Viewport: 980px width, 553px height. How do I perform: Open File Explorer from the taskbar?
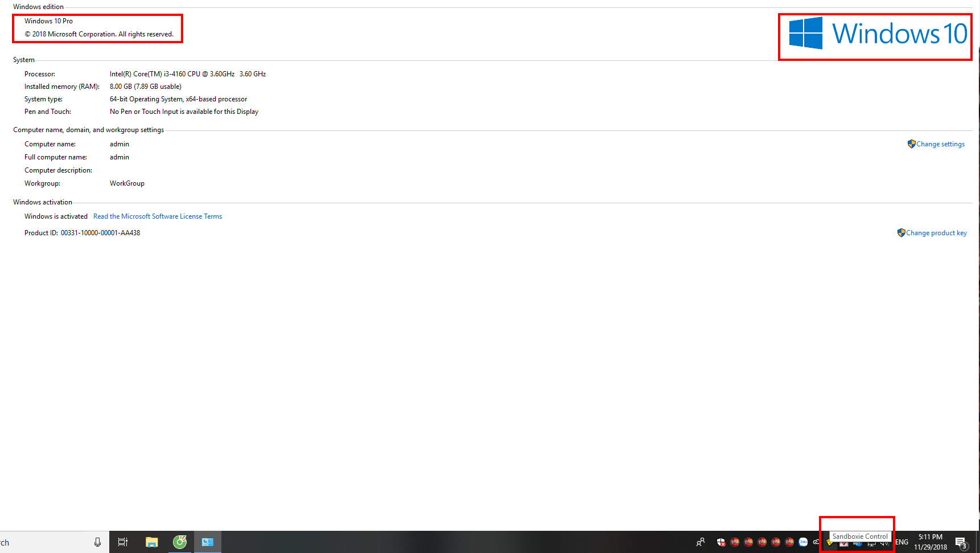[x=151, y=542]
